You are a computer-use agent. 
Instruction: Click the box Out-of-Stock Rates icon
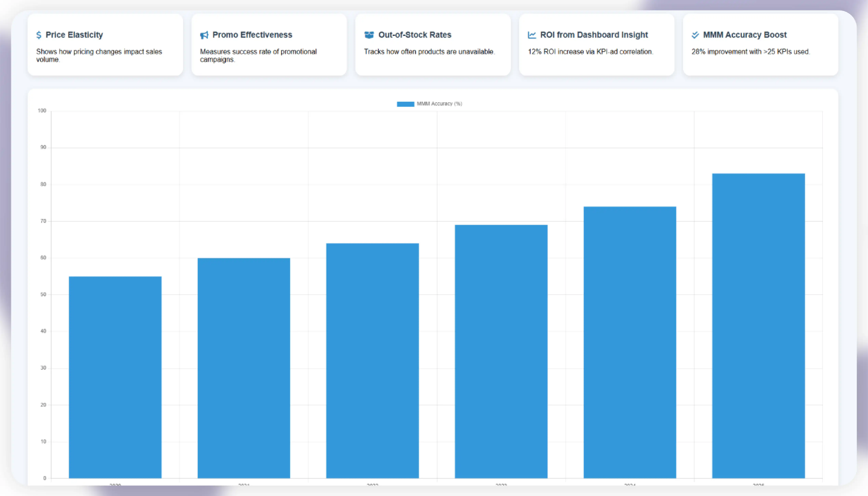tap(369, 35)
